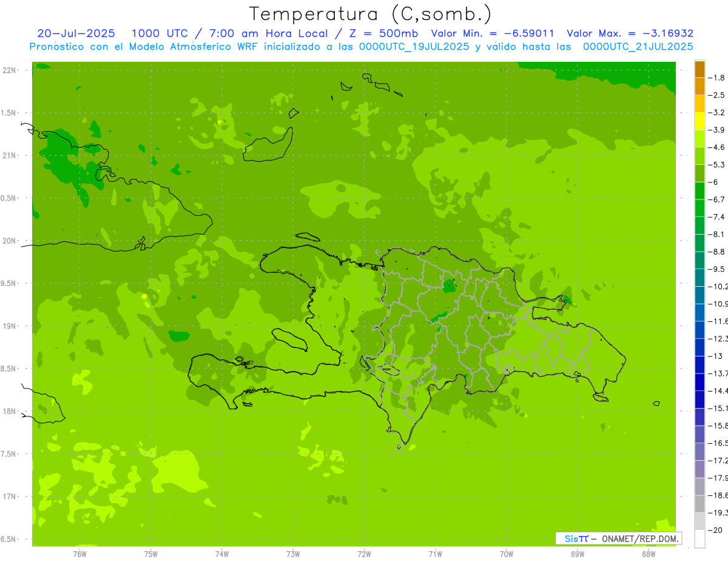
Task: Pick the dark blue swatch between -13.7 and -14.4
Action: (x=699, y=382)
